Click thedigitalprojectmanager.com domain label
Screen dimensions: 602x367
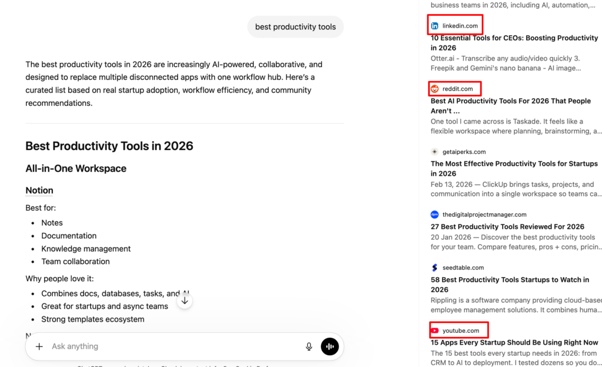(485, 215)
